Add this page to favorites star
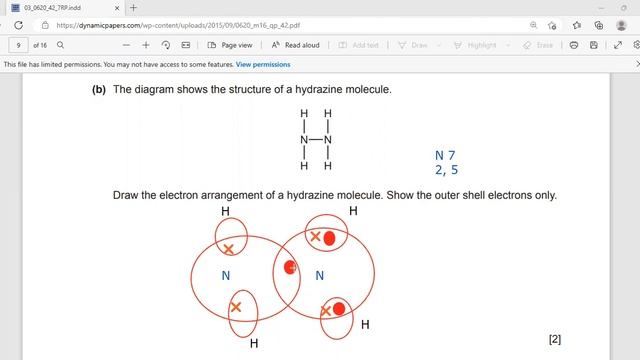The height and width of the screenshot is (360, 640). [552, 25]
